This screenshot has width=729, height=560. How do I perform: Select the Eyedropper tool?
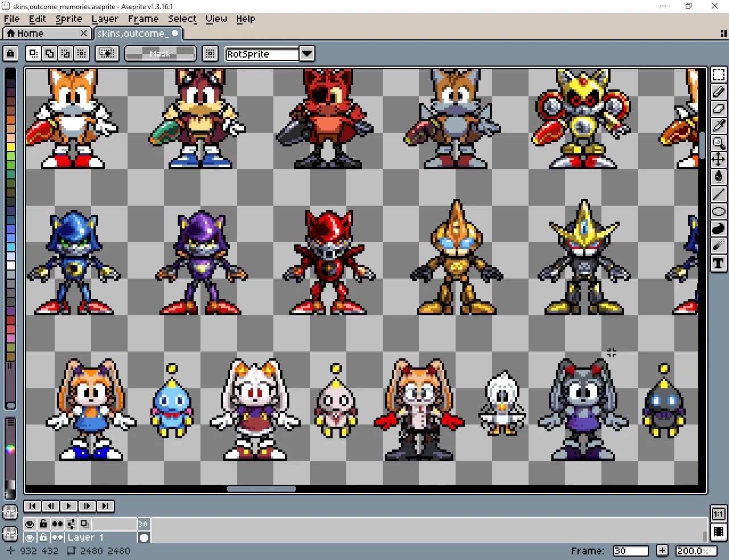(x=719, y=126)
